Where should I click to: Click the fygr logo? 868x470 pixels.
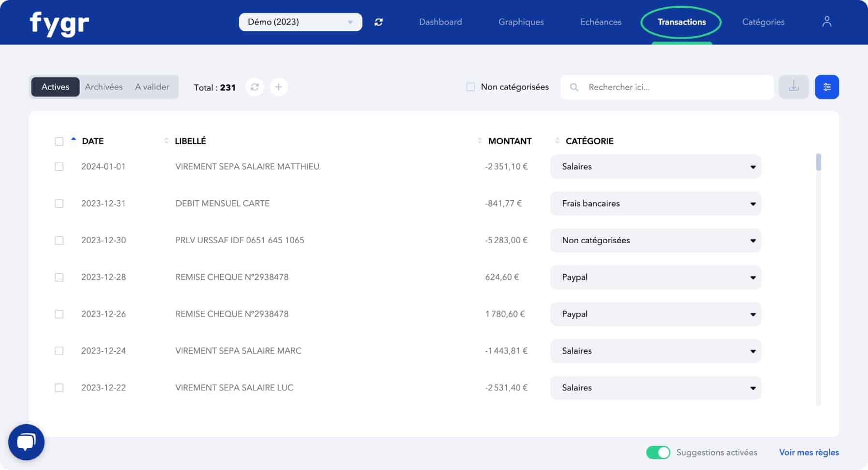point(59,23)
